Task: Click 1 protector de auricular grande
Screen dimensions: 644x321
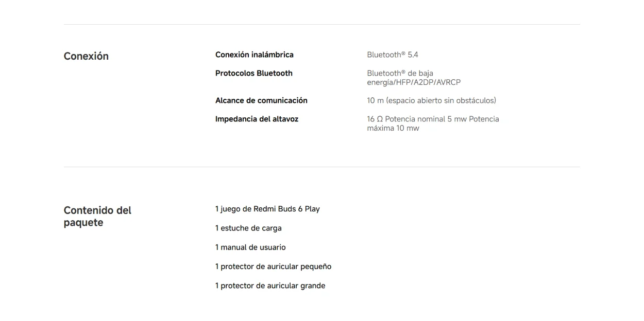Action: 270,286
